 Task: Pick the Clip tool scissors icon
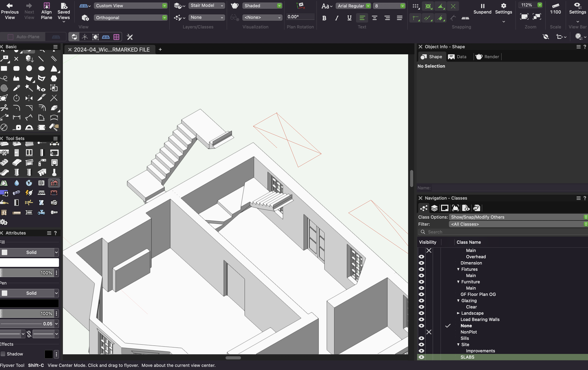[x=4, y=108]
